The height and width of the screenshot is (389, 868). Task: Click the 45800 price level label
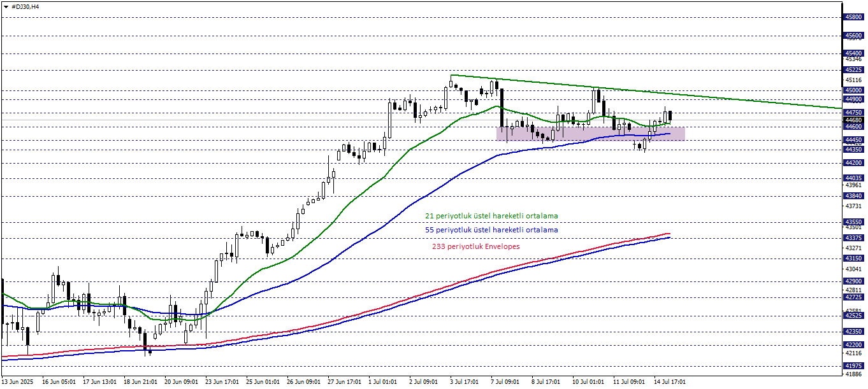(853, 17)
